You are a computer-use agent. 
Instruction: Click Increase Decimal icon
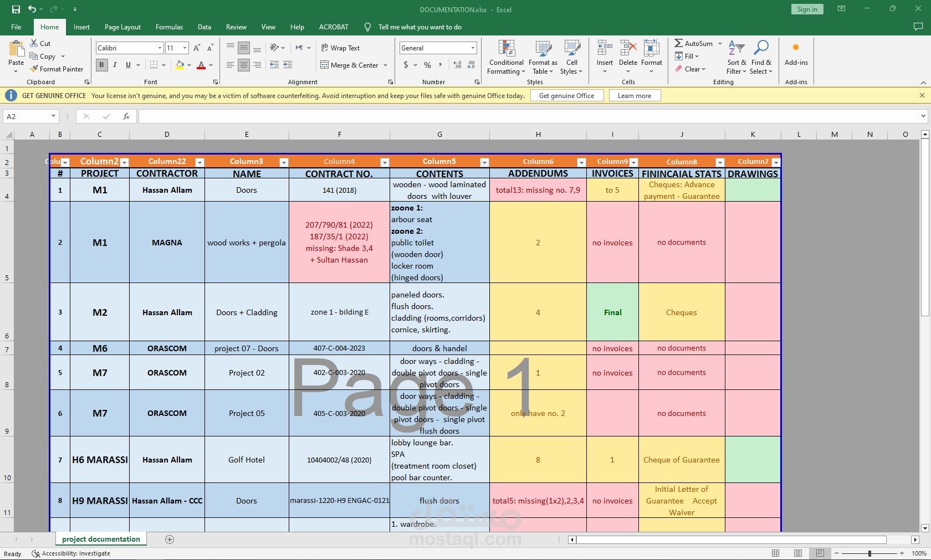457,65
